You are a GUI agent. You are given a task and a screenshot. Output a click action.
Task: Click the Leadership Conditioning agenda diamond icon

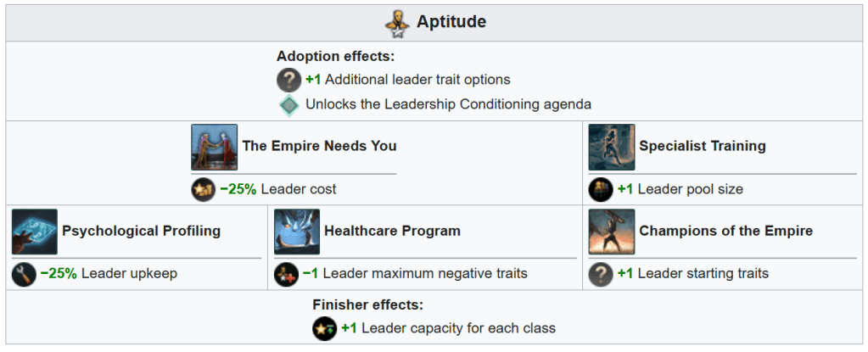(289, 104)
